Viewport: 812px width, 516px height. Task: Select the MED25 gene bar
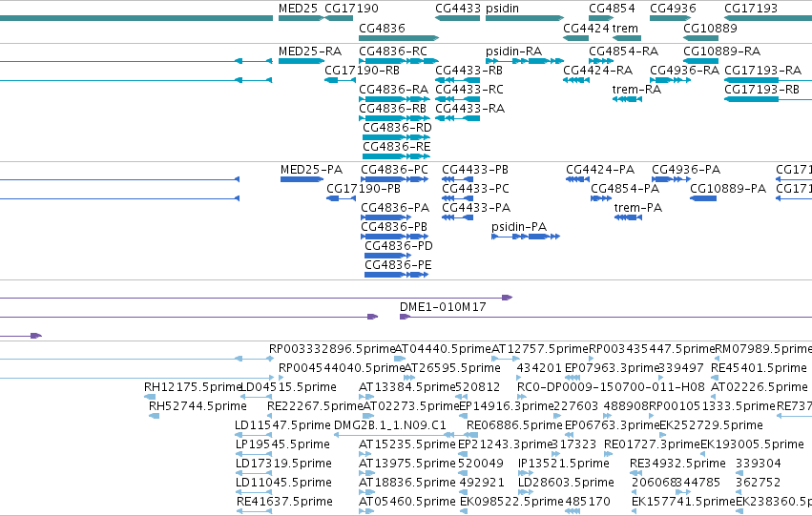click(301, 18)
